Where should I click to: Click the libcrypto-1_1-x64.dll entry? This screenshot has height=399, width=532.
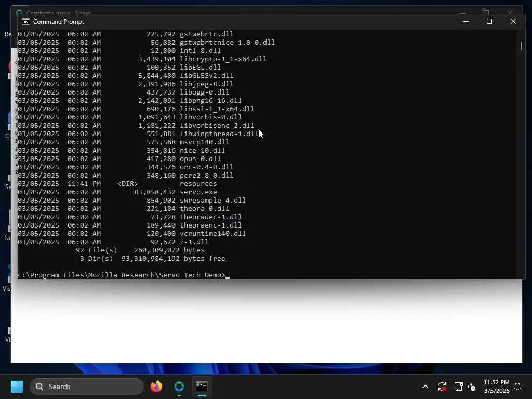point(223,59)
